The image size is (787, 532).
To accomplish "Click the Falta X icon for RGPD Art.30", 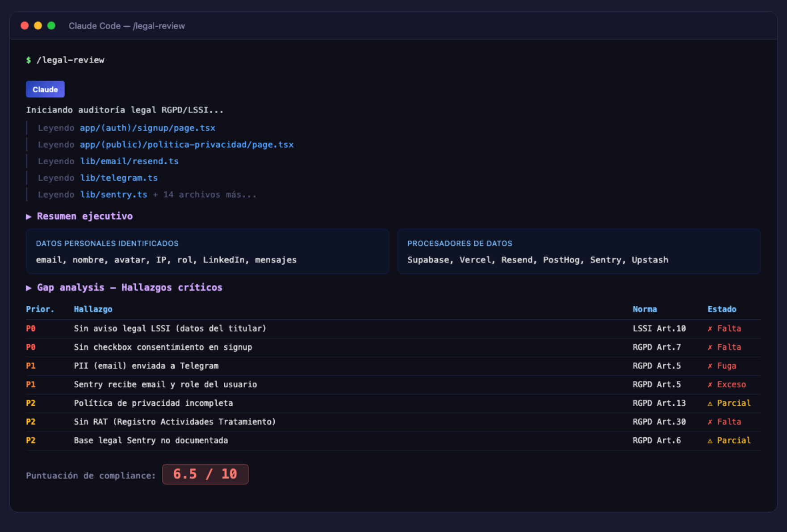I will [710, 422].
